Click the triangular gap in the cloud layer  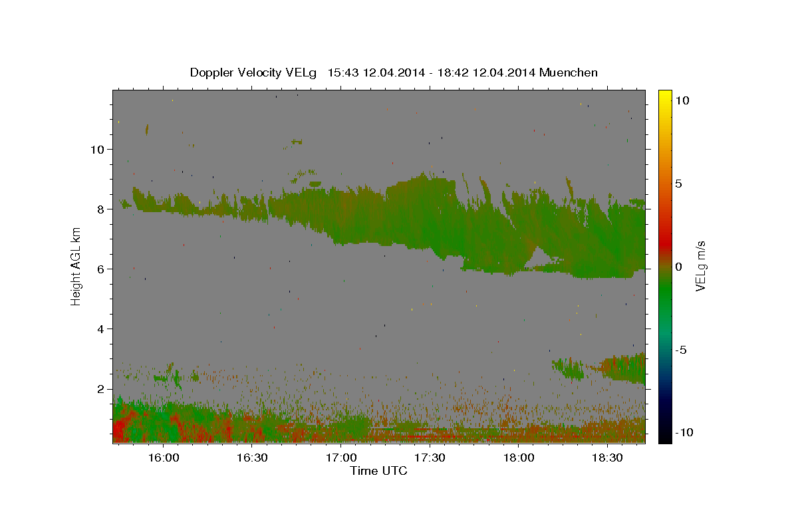pos(538,257)
